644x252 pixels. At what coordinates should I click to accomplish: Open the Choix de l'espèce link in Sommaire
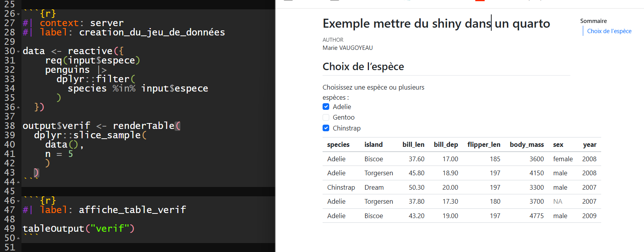click(x=609, y=31)
